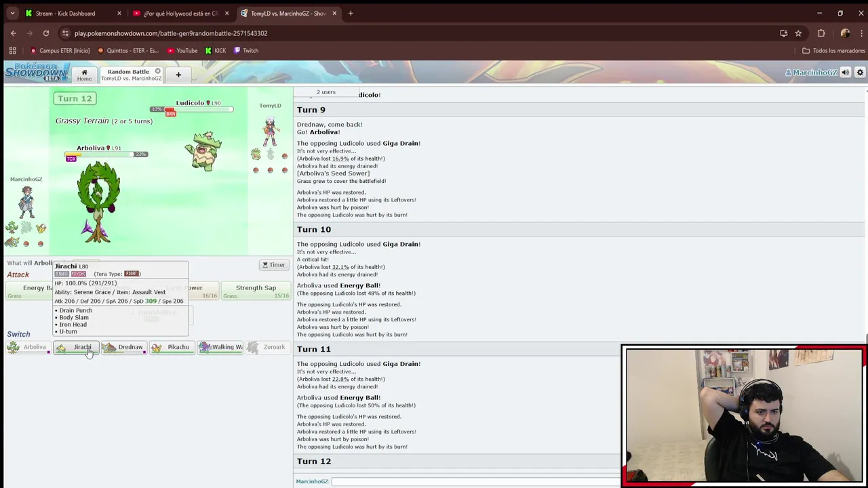The image size is (868, 488).
Task: Open Campus ETER [Inicio] bookmark
Action: pos(60,50)
